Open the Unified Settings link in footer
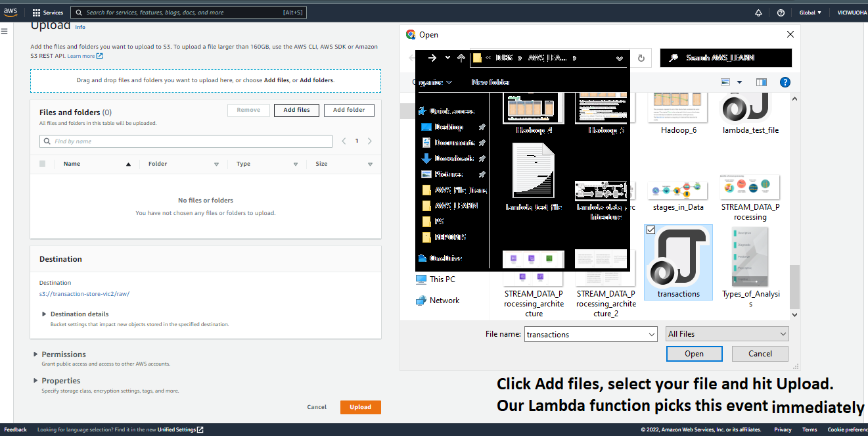The width and height of the screenshot is (868, 436). [x=180, y=429]
